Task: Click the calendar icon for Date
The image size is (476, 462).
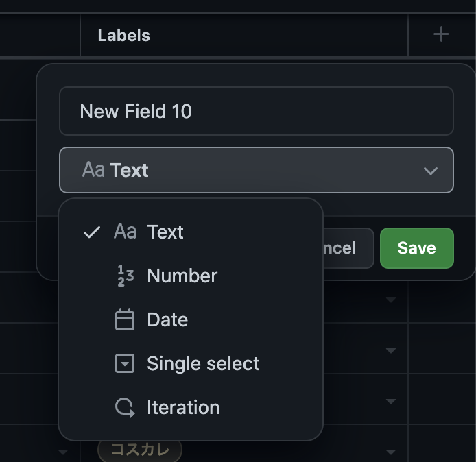Action: [125, 319]
